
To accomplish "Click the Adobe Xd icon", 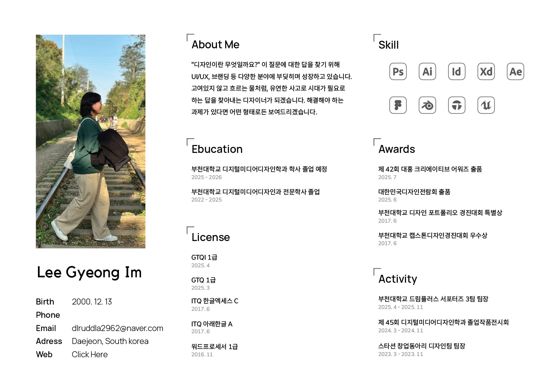I will pos(486,72).
